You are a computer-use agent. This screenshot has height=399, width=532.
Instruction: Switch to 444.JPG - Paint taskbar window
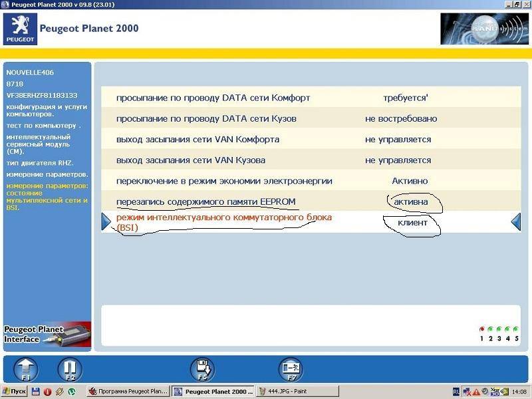click(289, 392)
